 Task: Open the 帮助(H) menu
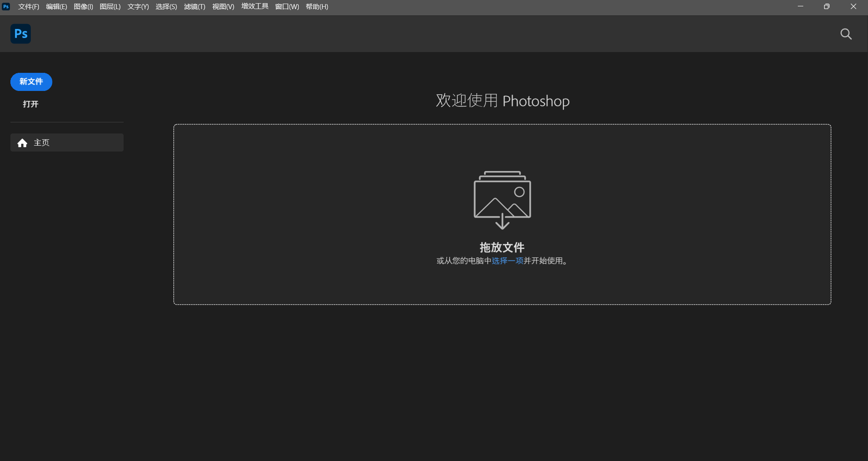[x=317, y=7]
